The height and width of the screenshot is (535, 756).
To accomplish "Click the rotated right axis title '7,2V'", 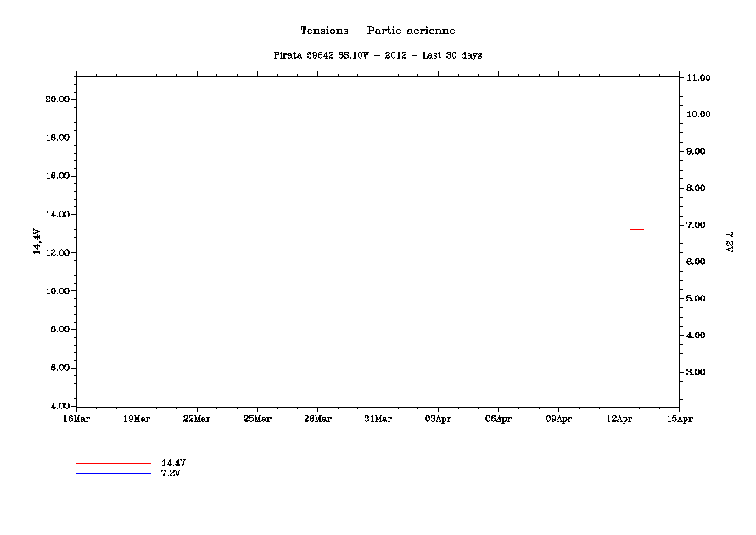I will [729, 242].
